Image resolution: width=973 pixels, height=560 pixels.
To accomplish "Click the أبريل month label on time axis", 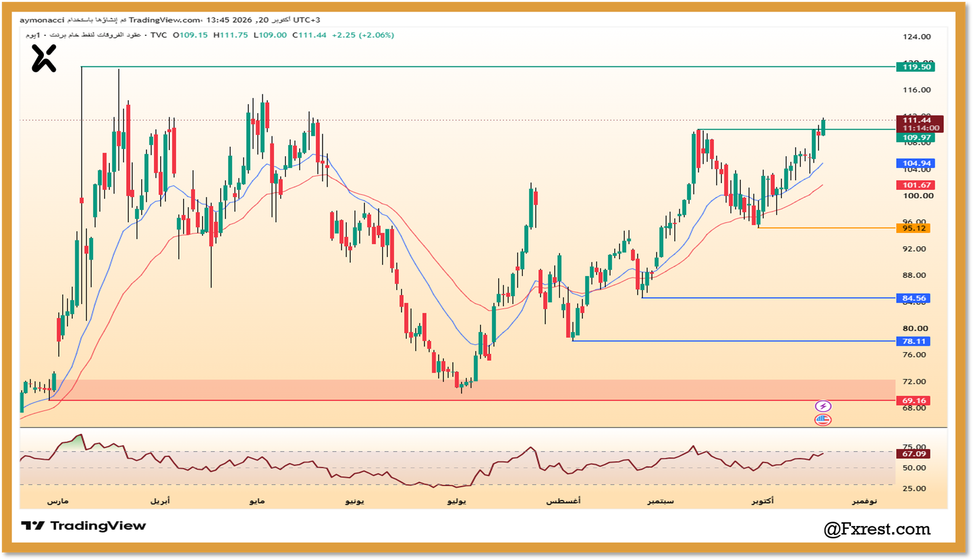I will point(160,501).
